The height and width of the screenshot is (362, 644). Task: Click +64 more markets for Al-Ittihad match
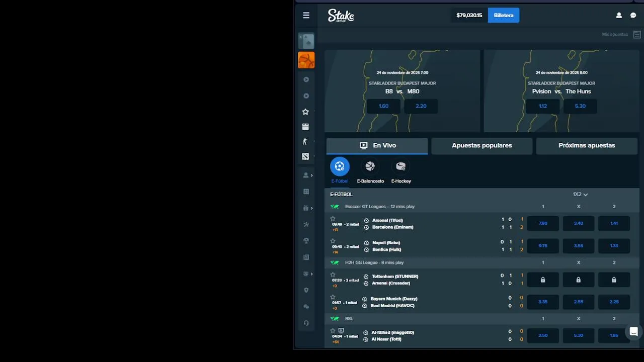pos(336,342)
